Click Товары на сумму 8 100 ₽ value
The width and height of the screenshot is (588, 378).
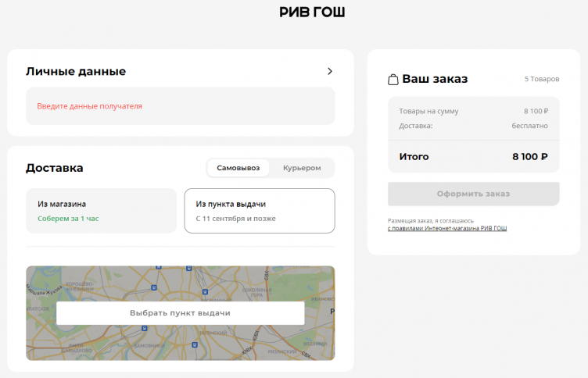(536, 111)
